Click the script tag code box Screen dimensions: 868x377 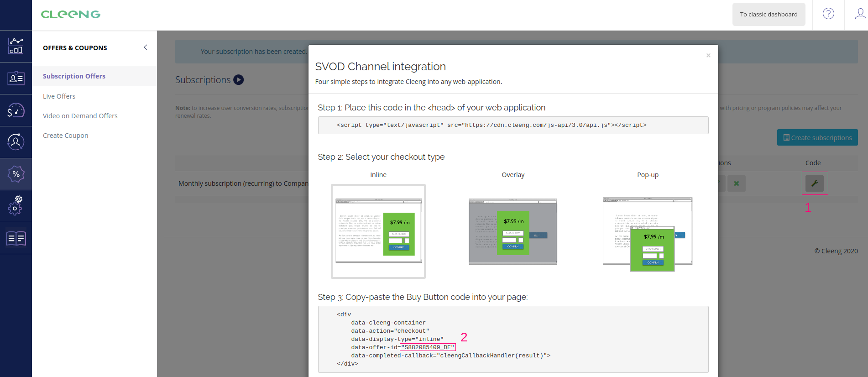click(513, 125)
